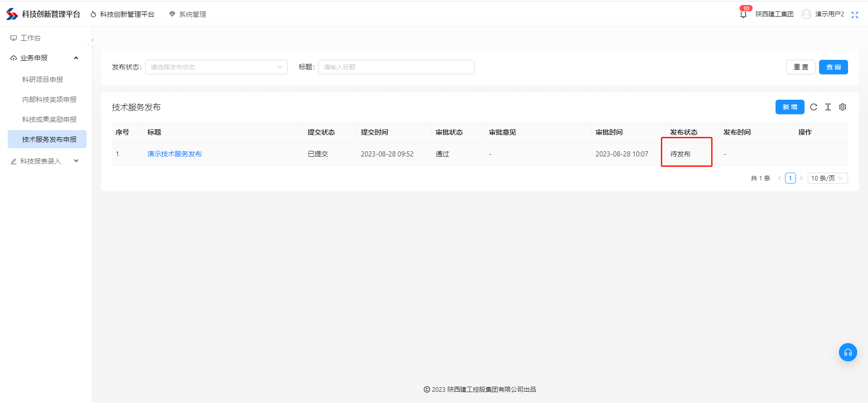868x403 pixels.
Task: Open the 系统管理 top menu
Action: click(188, 15)
